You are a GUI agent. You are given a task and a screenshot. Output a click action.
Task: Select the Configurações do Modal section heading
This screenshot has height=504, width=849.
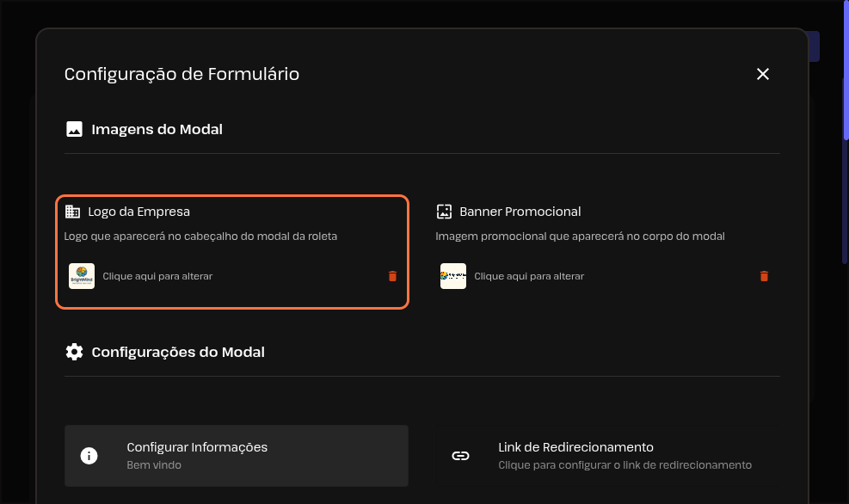coord(178,352)
